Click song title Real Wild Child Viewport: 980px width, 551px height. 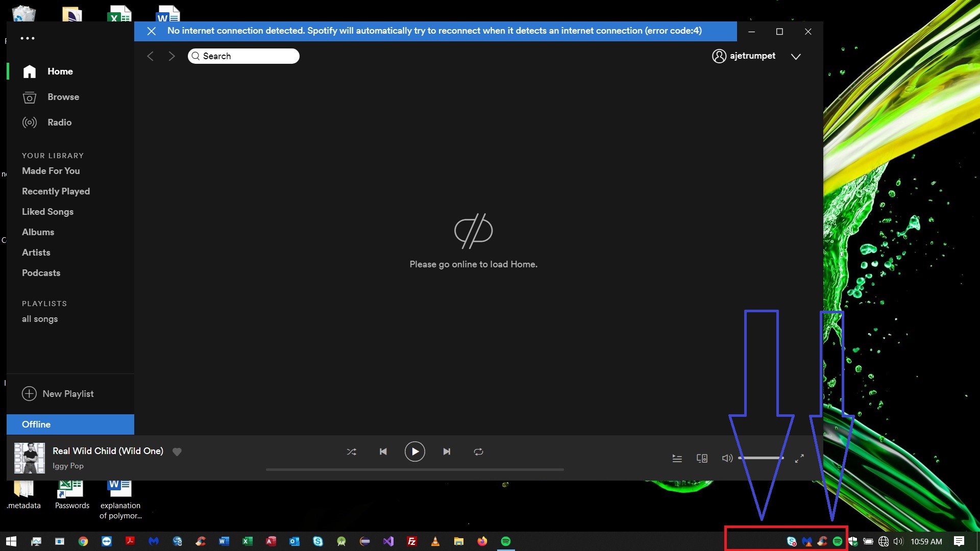[108, 451]
